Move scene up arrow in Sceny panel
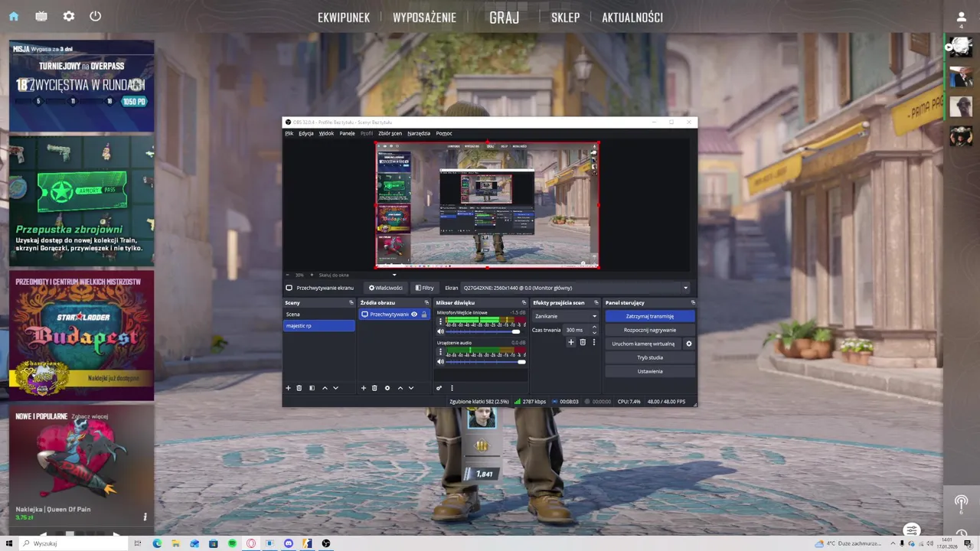This screenshot has height=551, width=980. (325, 388)
